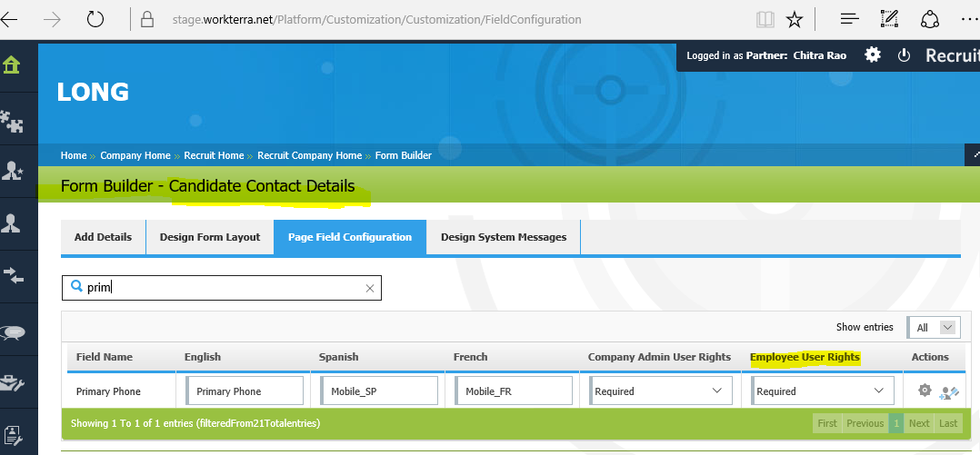Clear the search box with X
The width and height of the screenshot is (980, 455).
[370, 288]
